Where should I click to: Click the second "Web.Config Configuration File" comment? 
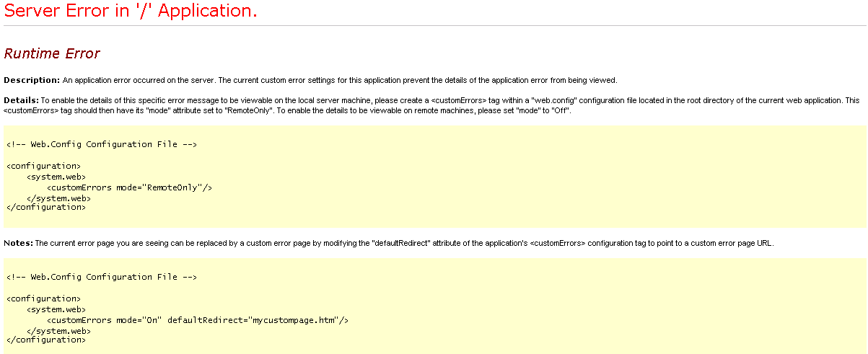pos(102,277)
